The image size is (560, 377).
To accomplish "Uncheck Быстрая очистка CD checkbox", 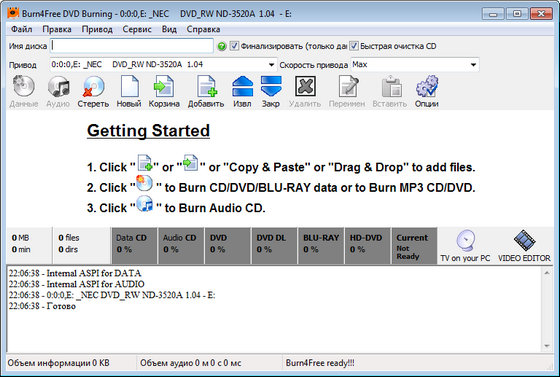I will coord(354,46).
